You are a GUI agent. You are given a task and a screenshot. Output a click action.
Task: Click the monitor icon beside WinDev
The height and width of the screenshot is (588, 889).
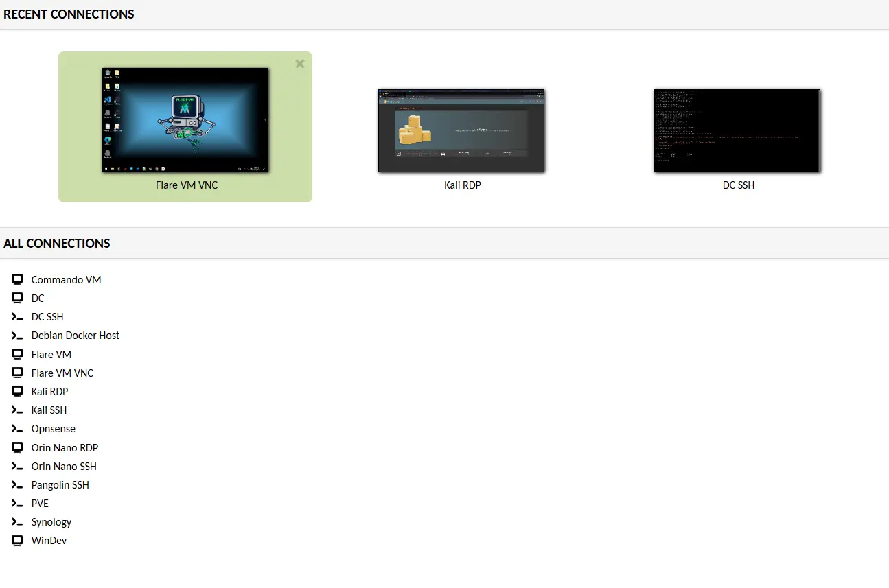coord(17,541)
